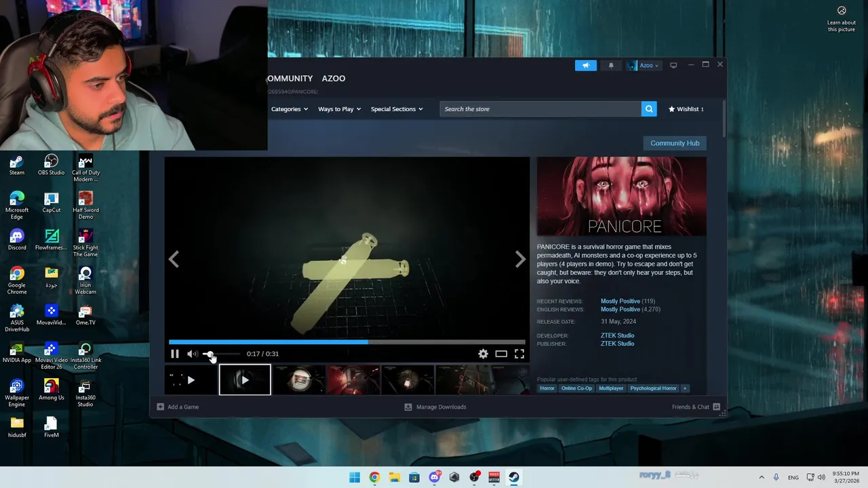The image size is (868, 488).
Task: Select the Discord desktop icon
Action: pos(17,240)
